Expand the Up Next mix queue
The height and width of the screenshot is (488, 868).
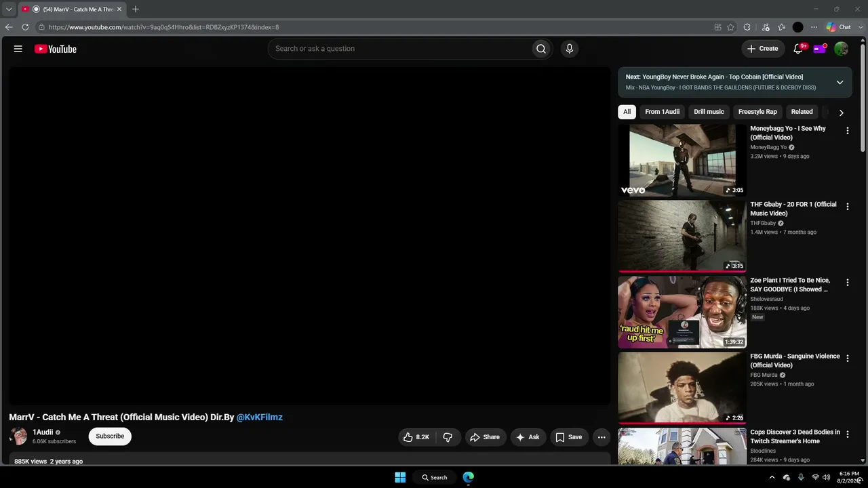pos(840,82)
